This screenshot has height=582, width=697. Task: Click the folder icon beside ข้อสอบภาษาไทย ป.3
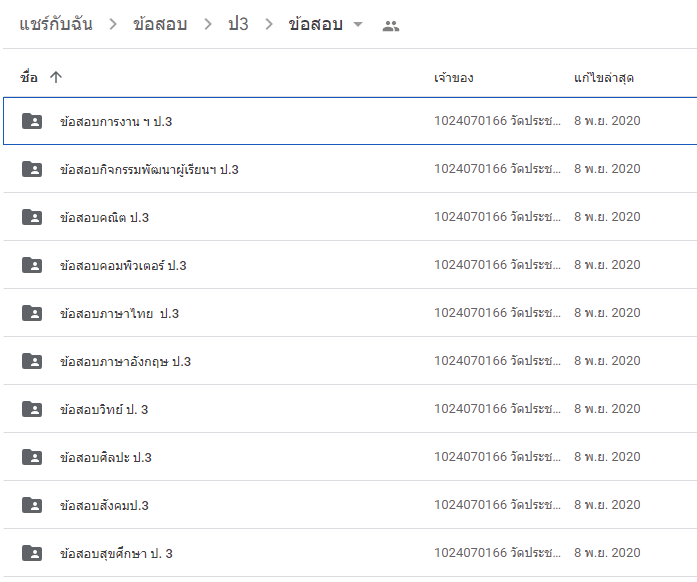(32, 313)
